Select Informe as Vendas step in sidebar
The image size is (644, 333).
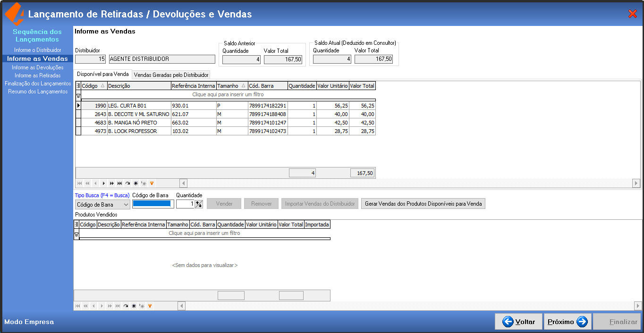click(x=37, y=58)
